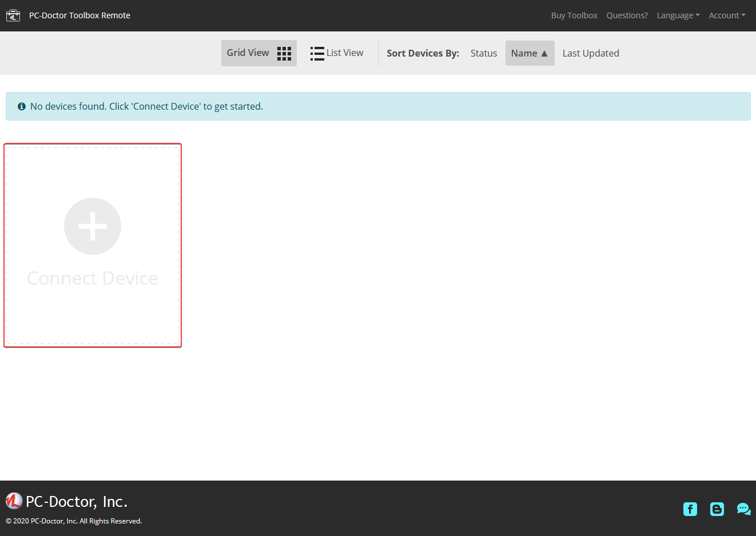756x536 pixels.
Task: Switch to Grid View
Action: coord(259,53)
